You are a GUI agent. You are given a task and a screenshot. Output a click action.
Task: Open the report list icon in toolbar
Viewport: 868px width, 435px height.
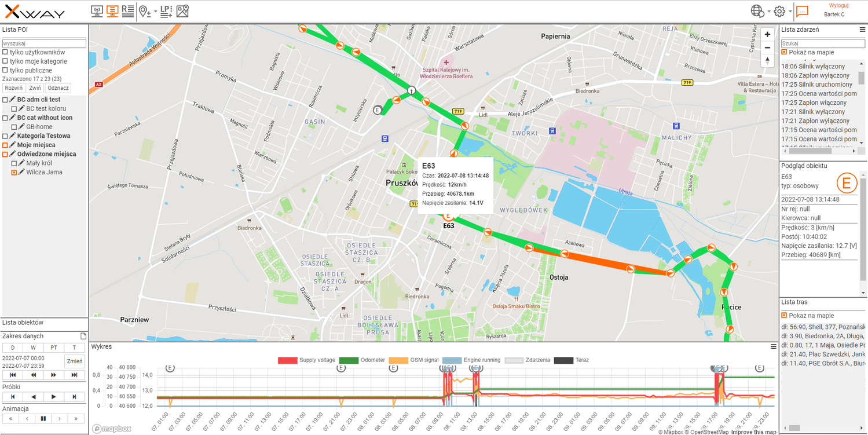click(x=128, y=11)
